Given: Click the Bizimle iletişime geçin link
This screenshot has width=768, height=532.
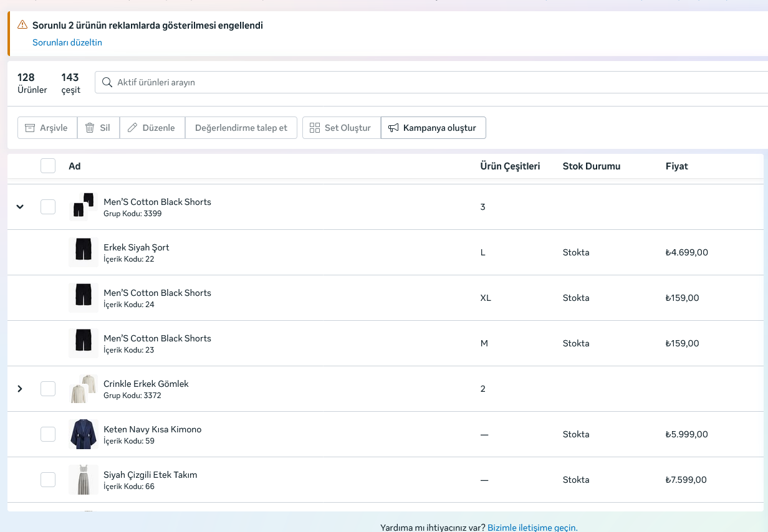Looking at the screenshot, I should pos(532,528).
